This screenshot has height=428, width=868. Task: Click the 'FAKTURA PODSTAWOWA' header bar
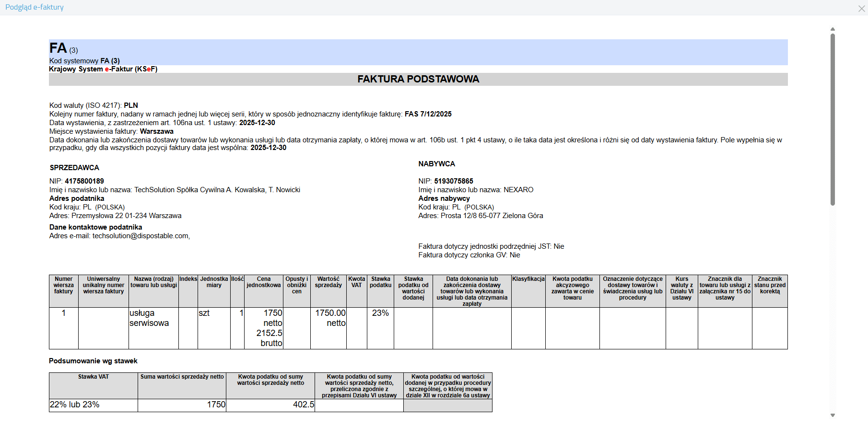coord(418,79)
